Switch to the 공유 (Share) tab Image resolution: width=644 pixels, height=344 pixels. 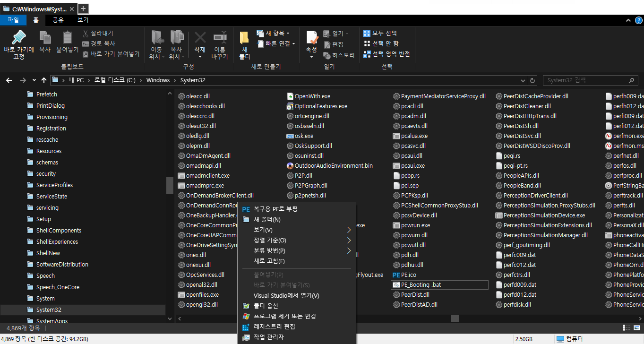58,20
